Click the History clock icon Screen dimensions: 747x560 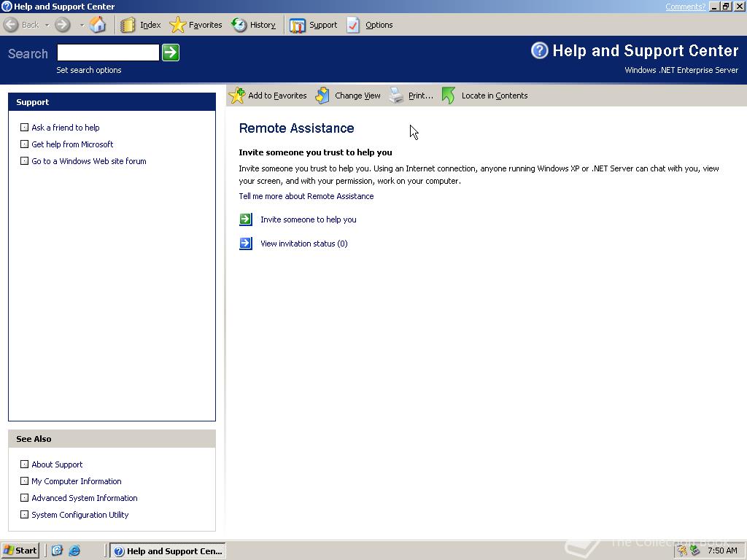(x=239, y=25)
